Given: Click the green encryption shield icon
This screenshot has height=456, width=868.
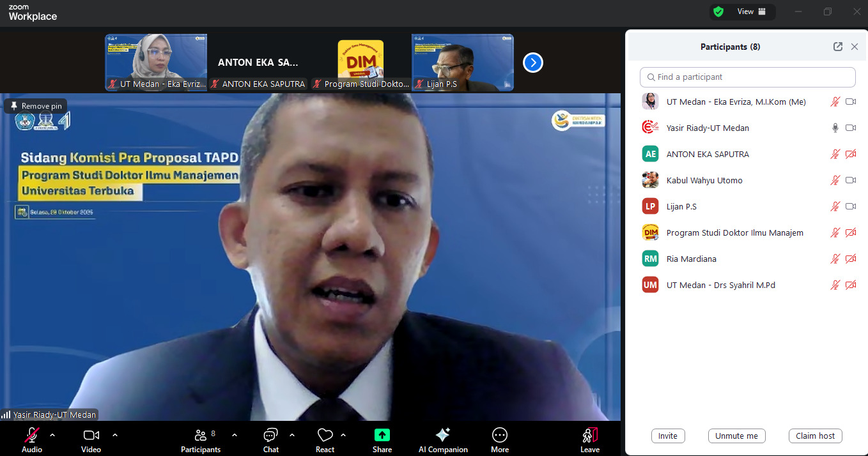Looking at the screenshot, I should pyautogui.click(x=718, y=11).
